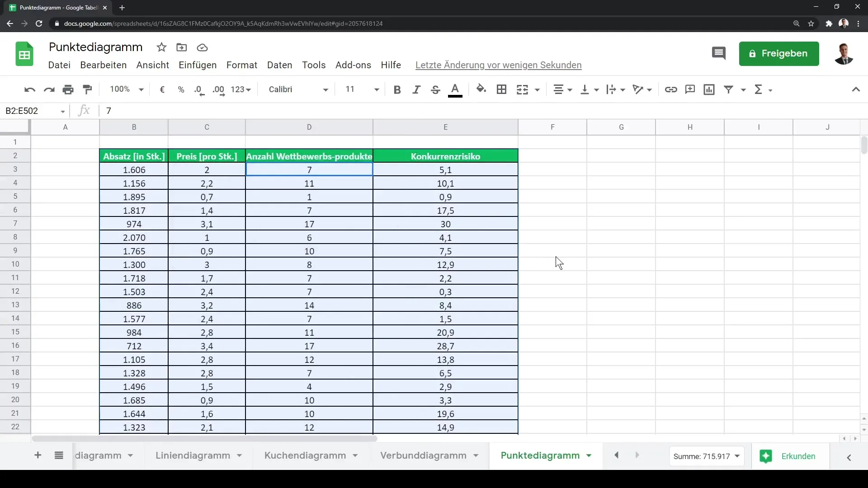
Task: Open text rotation dropdown
Action: click(x=642, y=89)
